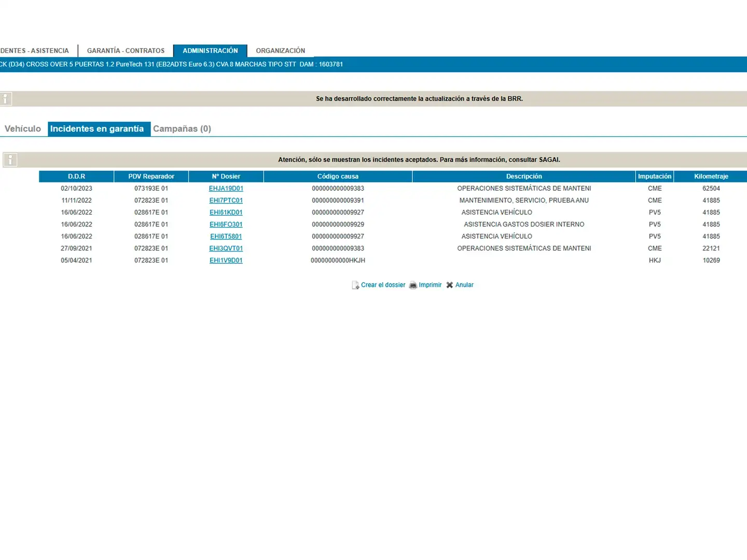The width and height of the screenshot is (747, 560).
Task: Open the ADMINISTRACIÓN menu tab
Action: coord(210,51)
